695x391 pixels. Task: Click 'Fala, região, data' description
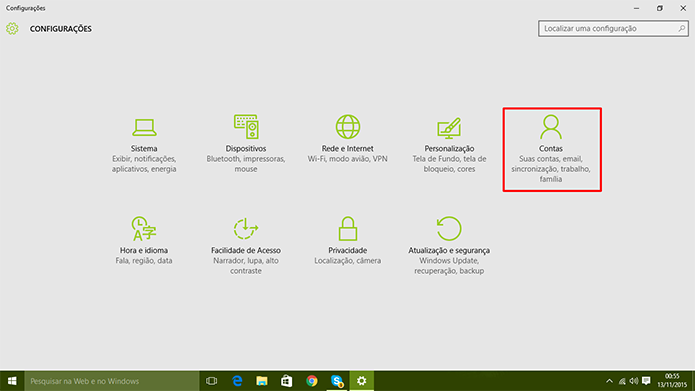coord(144,261)
